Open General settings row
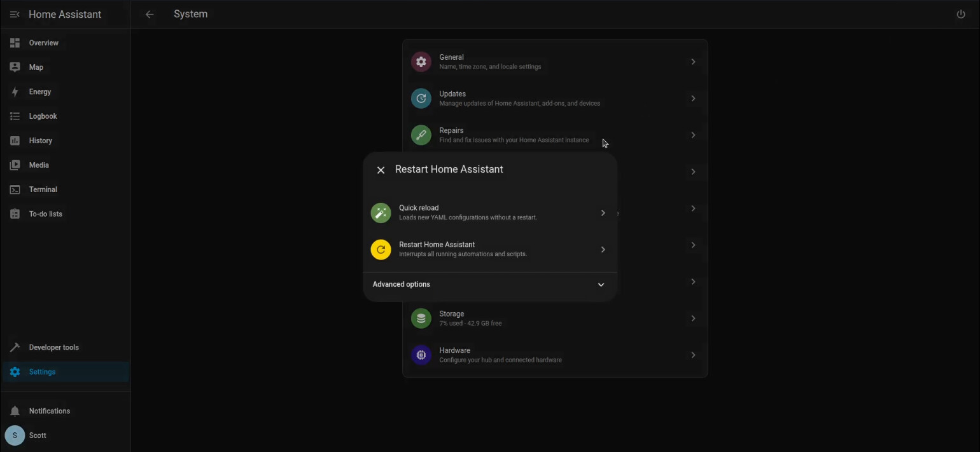The height and width of the screenshot is (452, 980). coord(555,62)
